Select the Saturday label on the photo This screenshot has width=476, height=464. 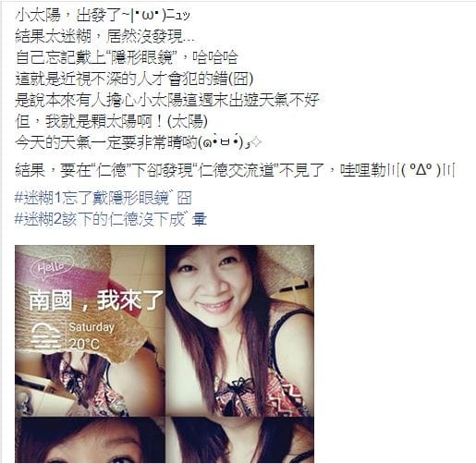(x=92, y=327)
